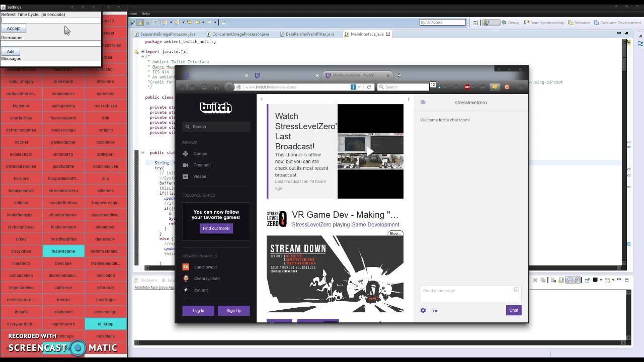Select the highlighted manvsgame tile
Viewport: 644px width, 362px height.
(63, 251)
